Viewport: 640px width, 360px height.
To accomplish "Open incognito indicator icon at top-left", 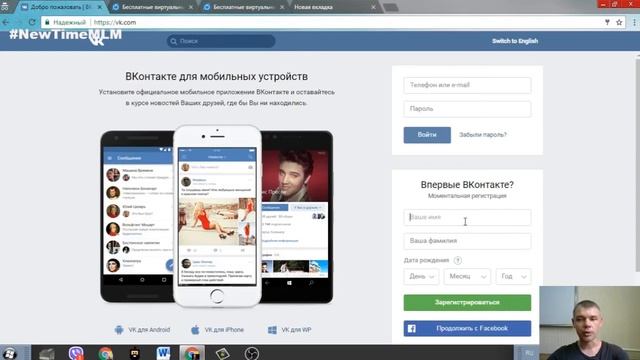I will point(4,6).
